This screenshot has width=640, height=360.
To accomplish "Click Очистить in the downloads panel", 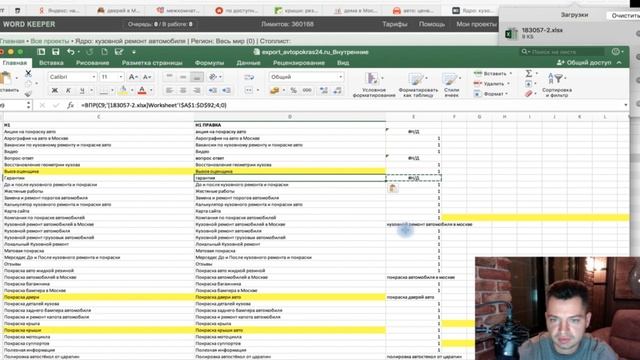I will coord(625,16).
